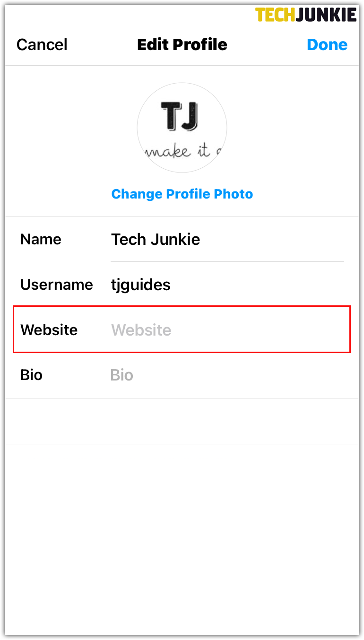Click the empty row beneath Bio
This screenshot has height=640, width=364.
[182, 421]
